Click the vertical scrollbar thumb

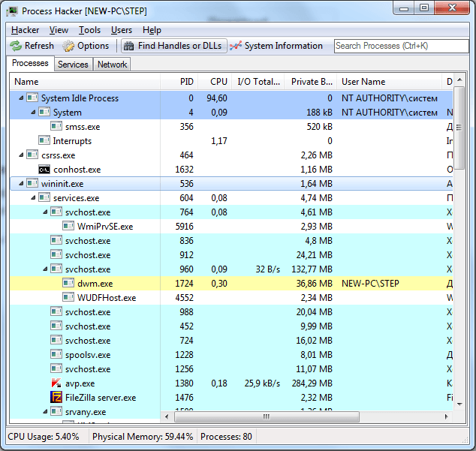click(459, 128)
